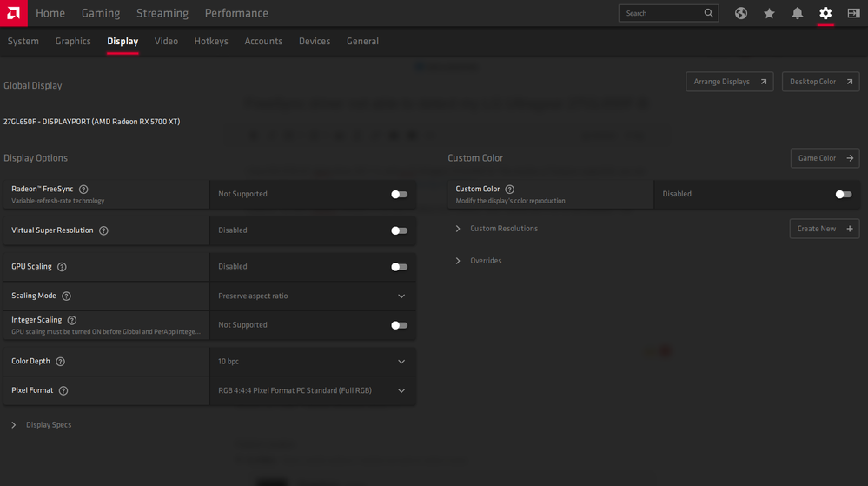The image size is (868, 486).
Task: Open the web browser globe icon
Action: pyautogui.click(x=740, y=13)
